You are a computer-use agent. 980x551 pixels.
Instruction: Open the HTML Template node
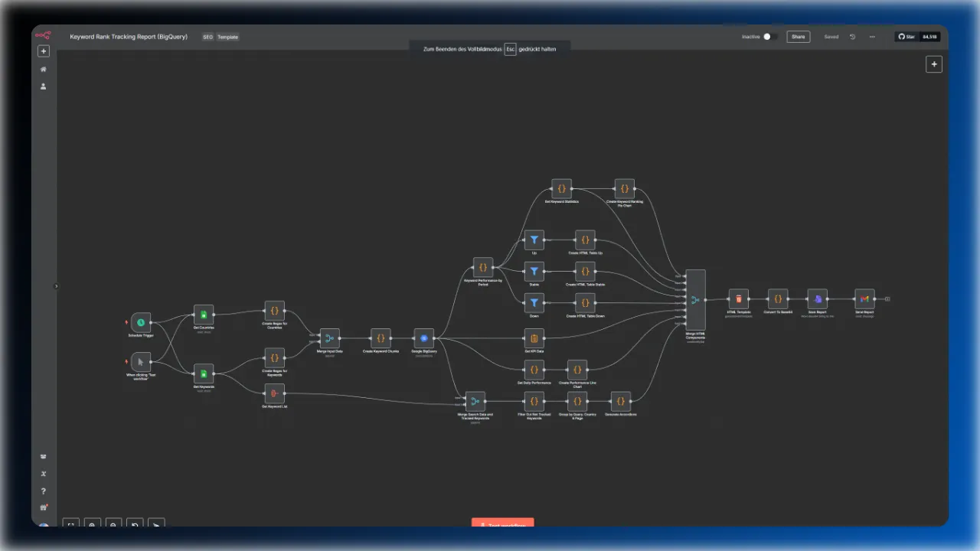pos(739,298)
